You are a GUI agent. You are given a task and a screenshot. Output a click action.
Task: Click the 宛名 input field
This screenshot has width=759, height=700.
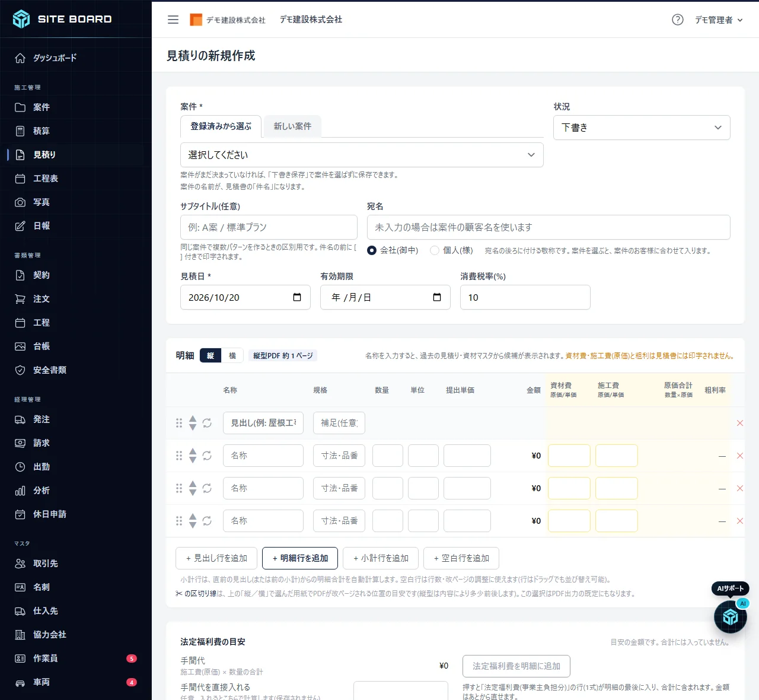(x=548, y=227)
